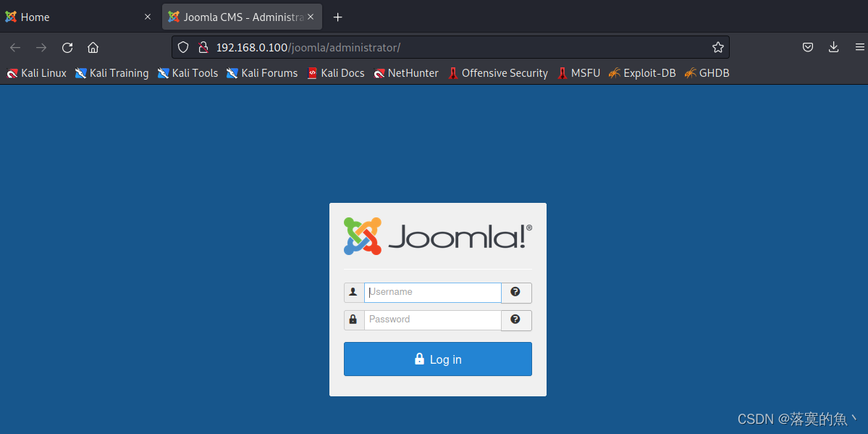Screen dimensions: 868x434
Task: Click the Joomla! logo
Action: 438,236
